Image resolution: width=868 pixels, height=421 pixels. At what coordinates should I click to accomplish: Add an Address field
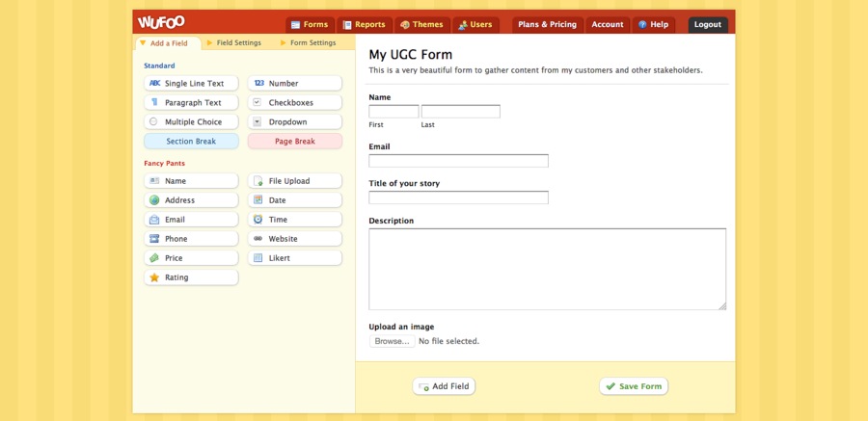(x=191, y=200)
